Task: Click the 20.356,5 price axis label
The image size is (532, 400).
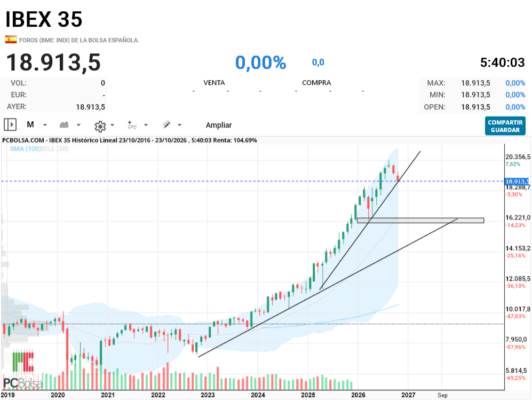Action: pyautogui.click(x=518, y=157)
